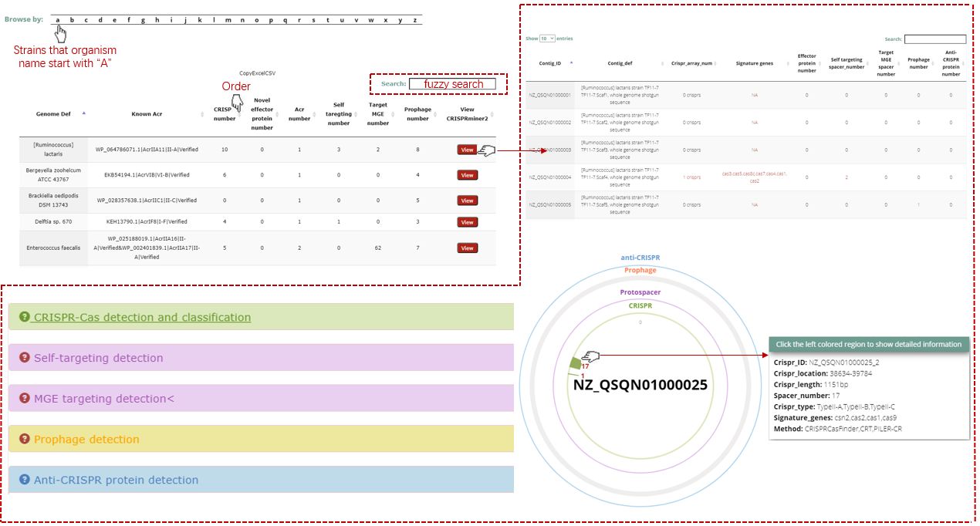Click Search box above contig table
The image size is (980, 526).
pos(934,39)
